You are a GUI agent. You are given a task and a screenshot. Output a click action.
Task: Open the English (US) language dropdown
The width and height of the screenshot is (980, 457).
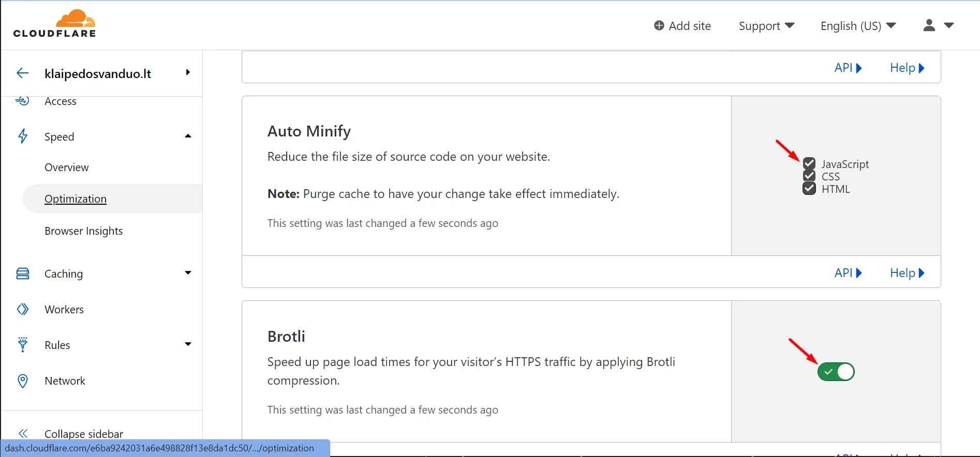[x=858, y=26]
